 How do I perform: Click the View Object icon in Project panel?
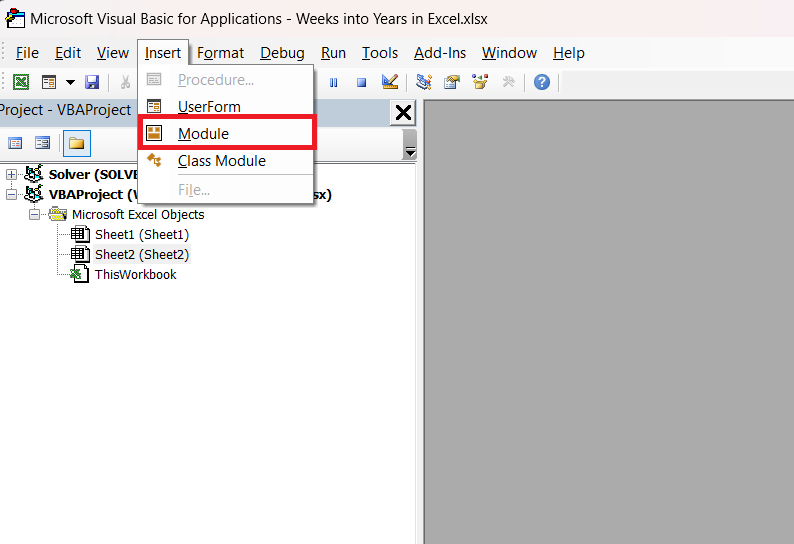43,143
